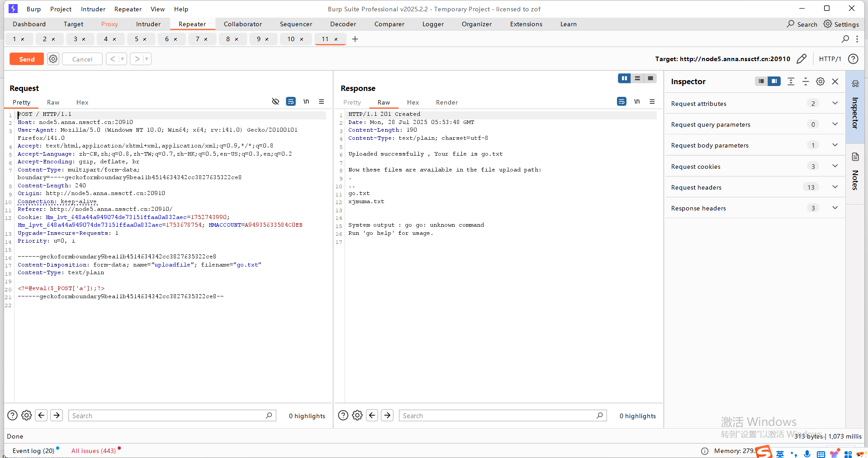This screenshot has width=868, height=458.
Task: Open Request search help icon
Action: [x=13, y=415]
